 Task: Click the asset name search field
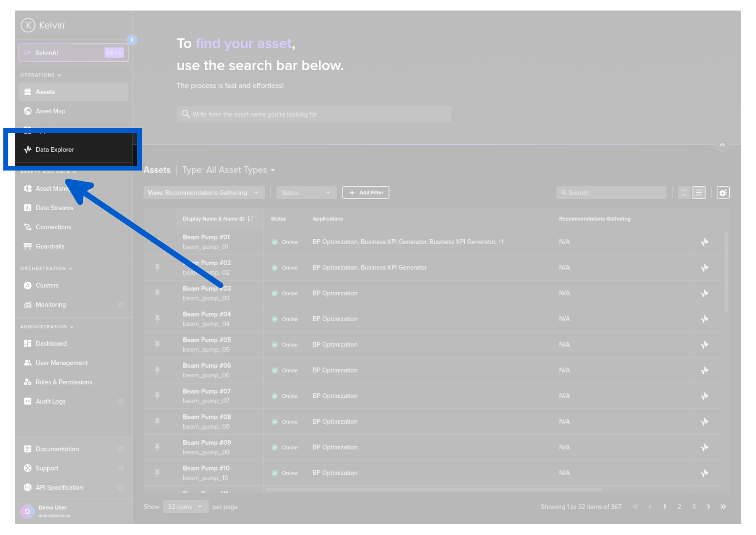pos(314,115)
